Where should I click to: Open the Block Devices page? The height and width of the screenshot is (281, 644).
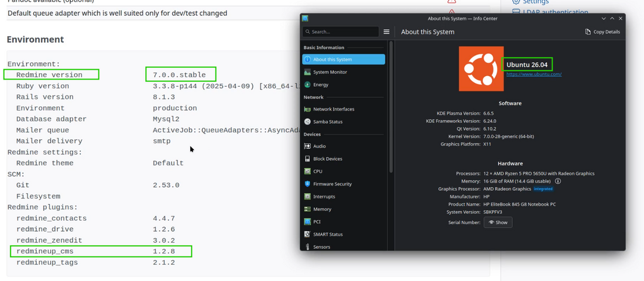pyautogui.click(x=344, y=159)
